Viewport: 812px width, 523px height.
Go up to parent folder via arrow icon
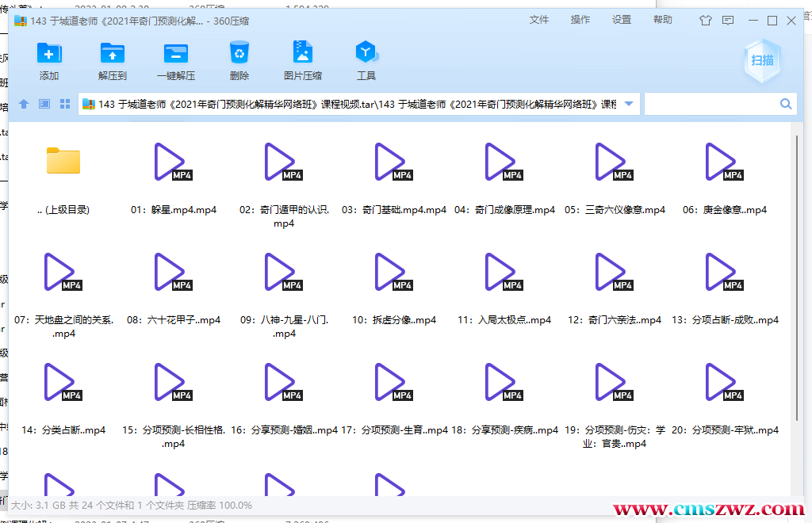(x=23, y=103)
